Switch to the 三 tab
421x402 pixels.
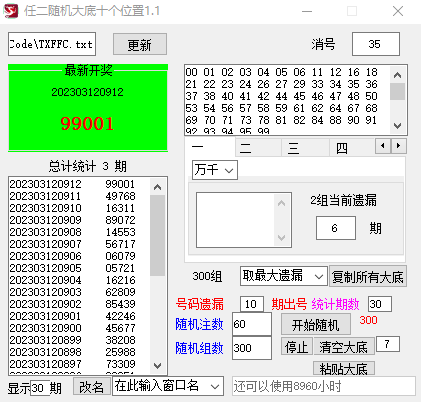click(305, 148)
